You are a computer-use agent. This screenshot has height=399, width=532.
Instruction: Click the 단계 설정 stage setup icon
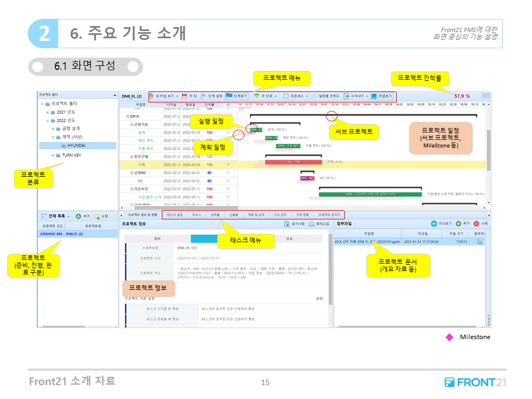pyautogui.click(x=204, y=96)
